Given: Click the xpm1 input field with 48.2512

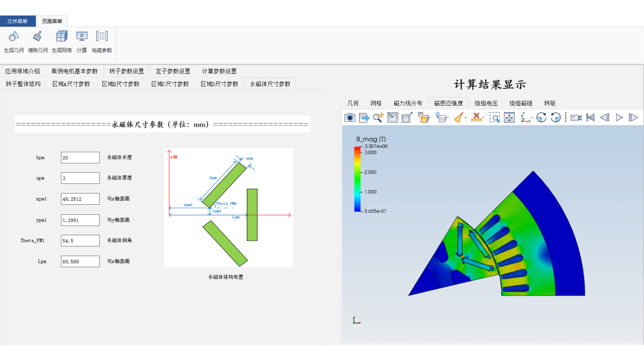Looking at the screenshot, I should [80, 199].
